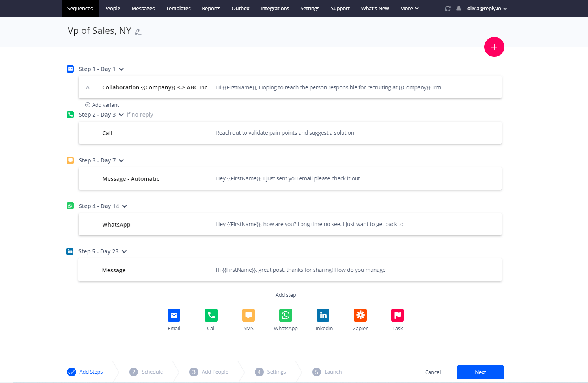
Task: Click the blue Next button
Action: click(480, 372)
